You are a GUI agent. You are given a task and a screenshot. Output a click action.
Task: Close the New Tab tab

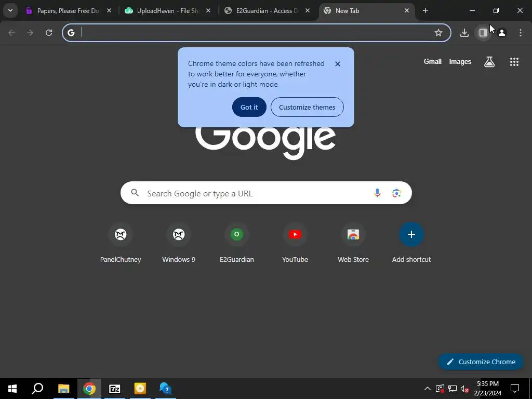coord(407,11)
